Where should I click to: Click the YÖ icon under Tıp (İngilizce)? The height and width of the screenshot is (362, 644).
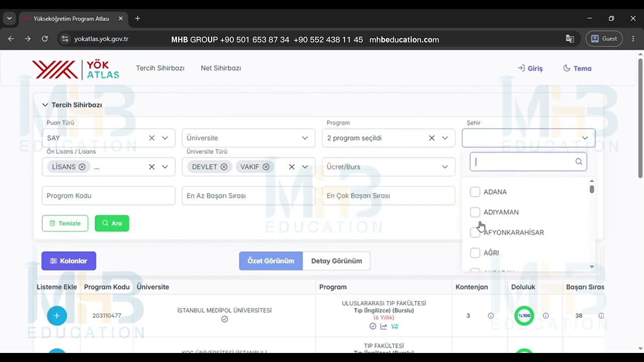click(394, 326)
